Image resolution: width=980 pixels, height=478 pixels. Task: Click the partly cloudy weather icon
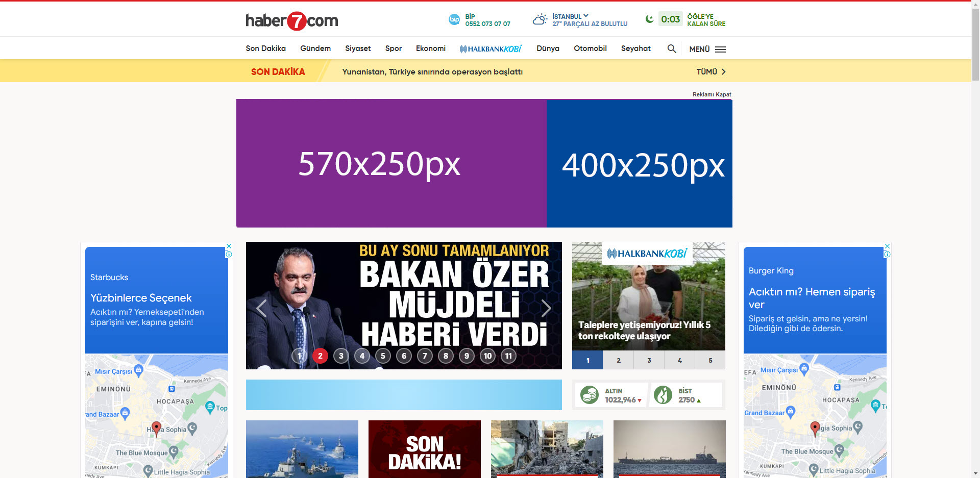tap(540, 20)
